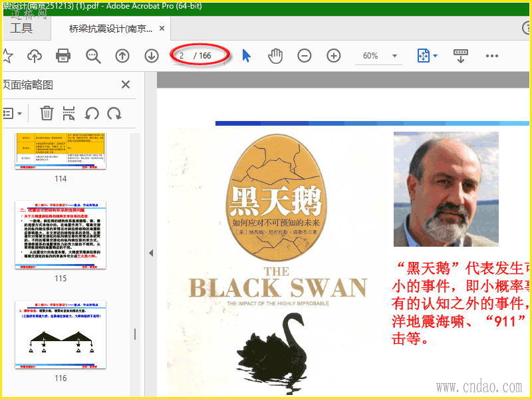Click the scrolling mode keyboard icon

460,56
